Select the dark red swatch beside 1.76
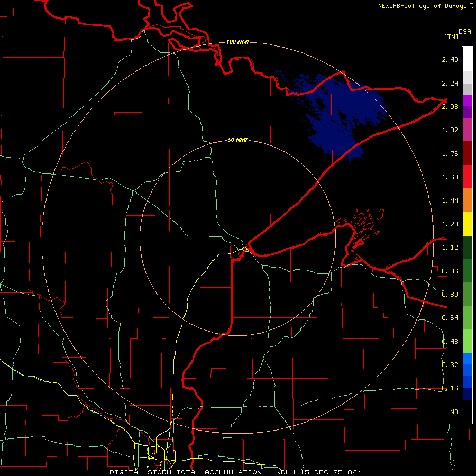The height and width of the screenshot is (476, 476). coord(467,153)
